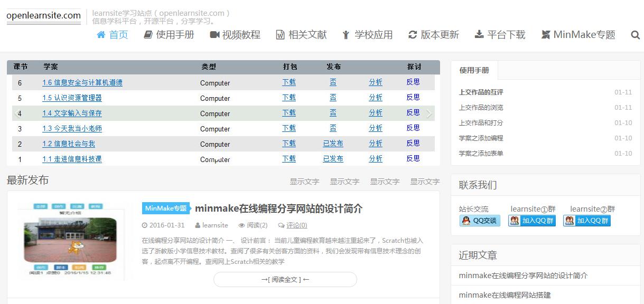
Task: Click 下载 for lesson 1.4
Action: pyautogui.click(x=289, y=113)
